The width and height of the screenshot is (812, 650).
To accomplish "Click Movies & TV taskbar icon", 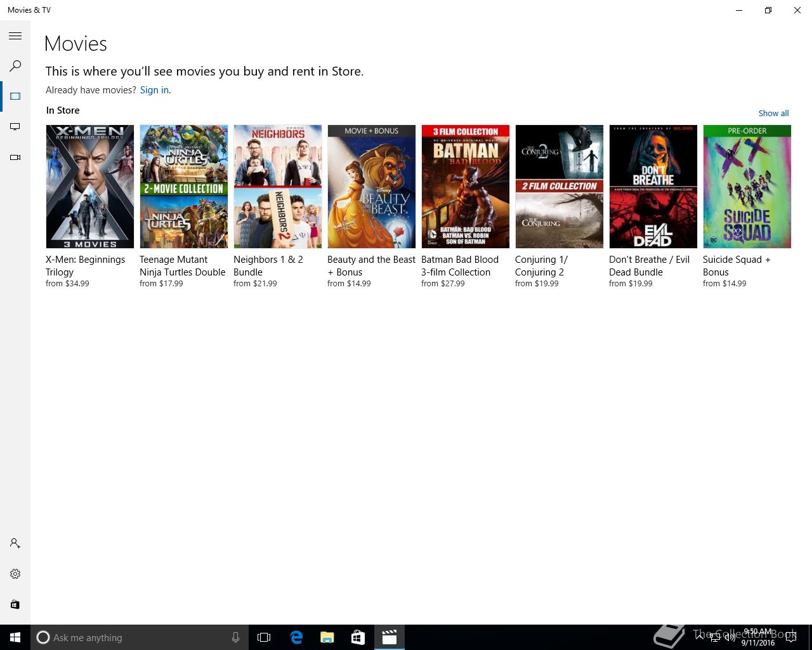I will [390, 637].
